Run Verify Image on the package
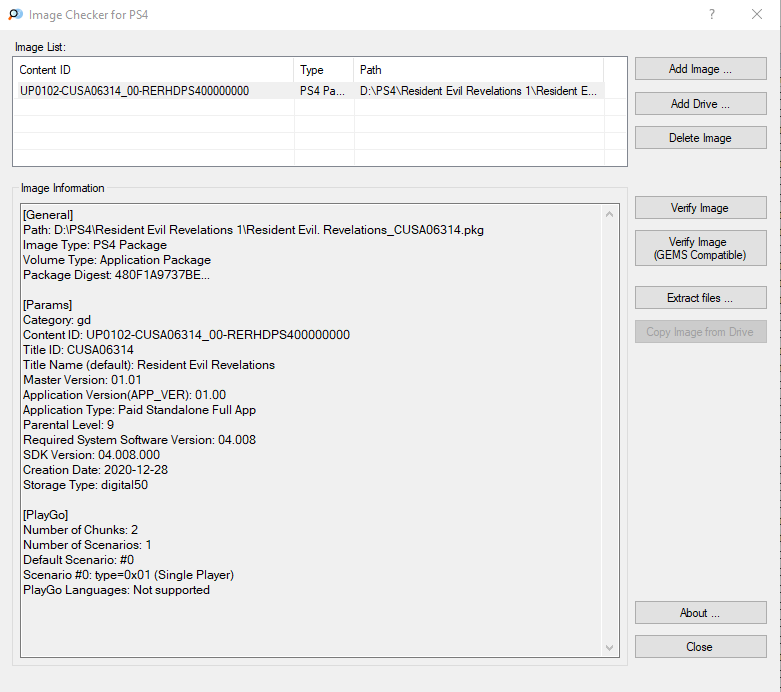The width and height of the screenshot is (781, 692). (x=700, y=208)
